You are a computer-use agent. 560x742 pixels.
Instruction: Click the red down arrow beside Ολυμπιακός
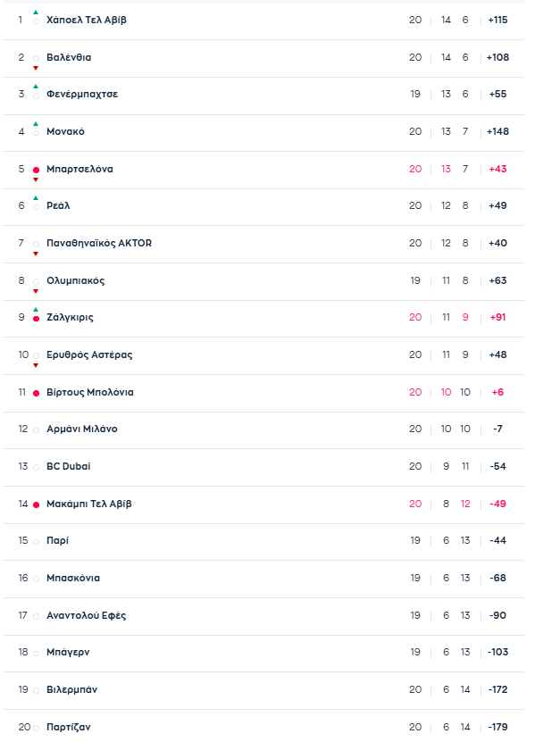(36, 291)
